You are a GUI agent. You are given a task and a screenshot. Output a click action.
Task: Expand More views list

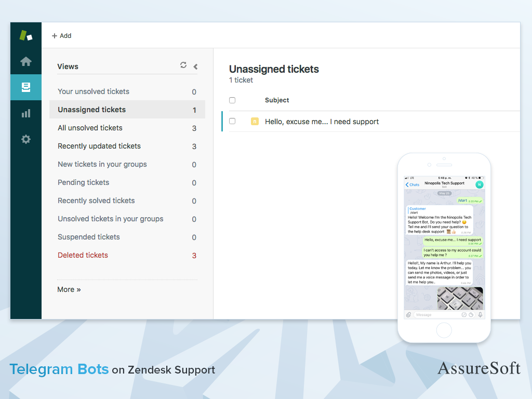69,289
